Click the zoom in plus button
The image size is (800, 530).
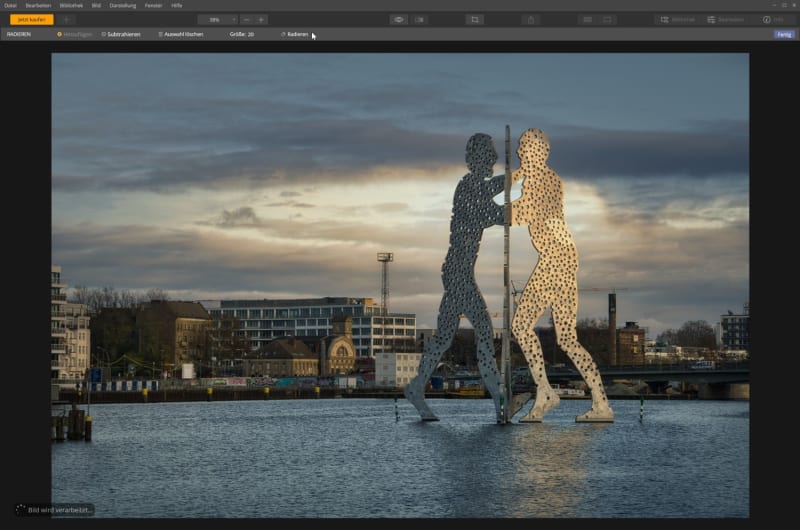click(x=261, y=19)
